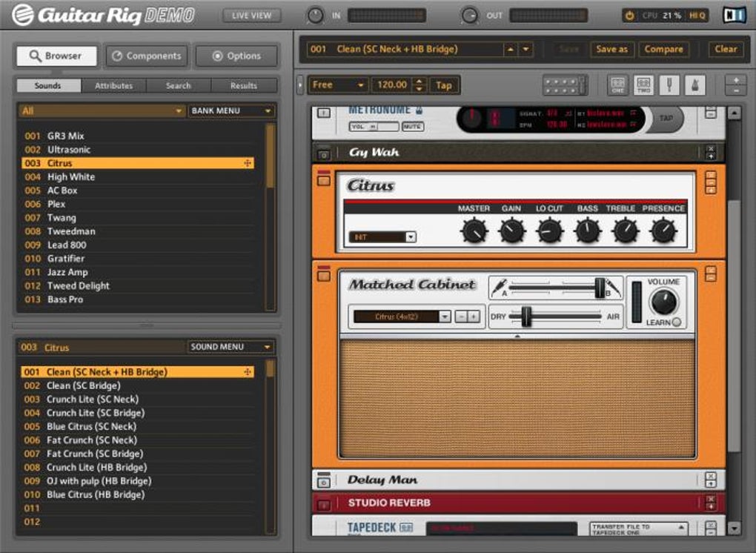
Task: Select the Sounds sub-tab
Action: (49, 85)
